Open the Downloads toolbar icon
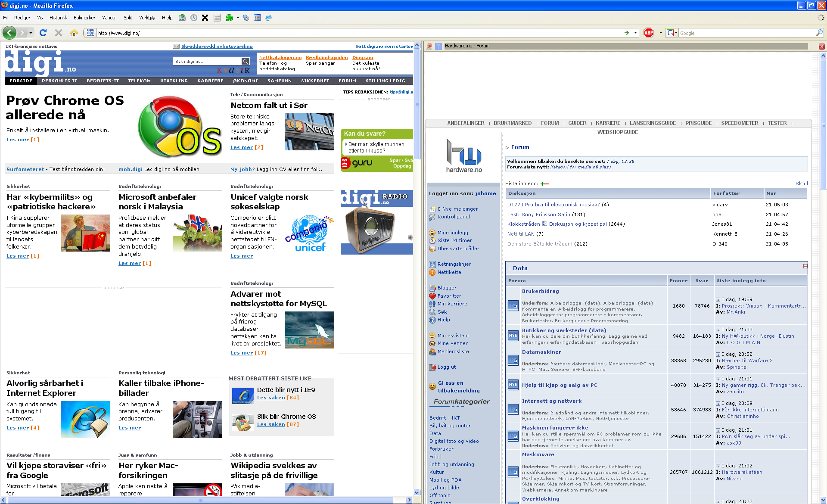827x504 pixels. 182,18
